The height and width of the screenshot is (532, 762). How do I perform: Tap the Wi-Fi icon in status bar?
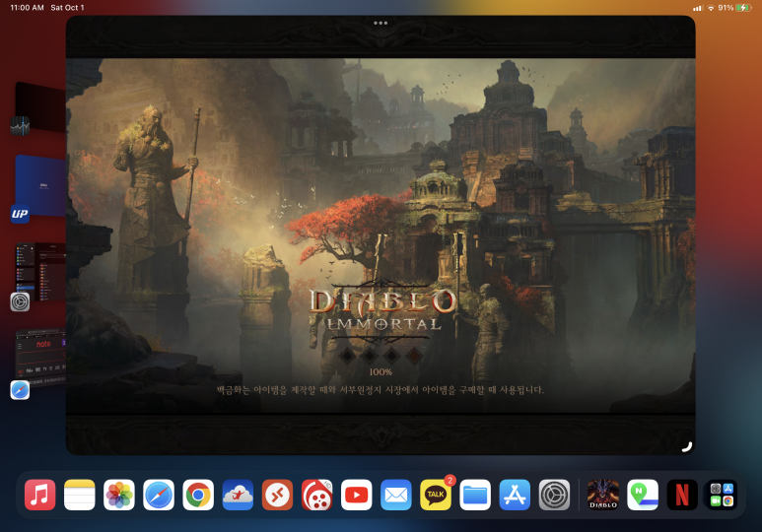coord(711,8)
